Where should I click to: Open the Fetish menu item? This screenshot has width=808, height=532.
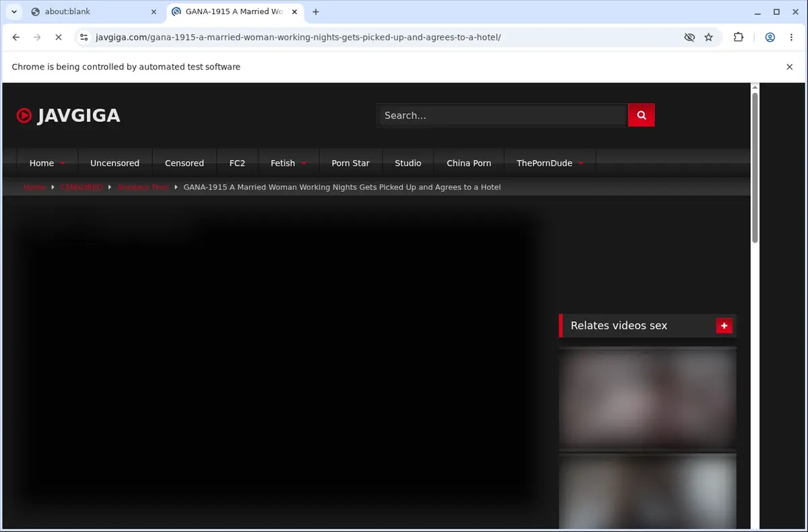(283, 163)
